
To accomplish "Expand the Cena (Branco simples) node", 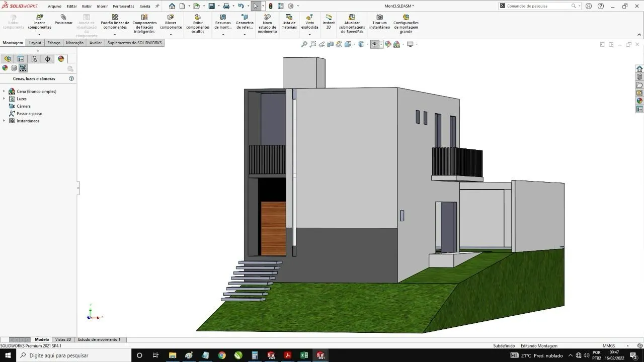I will [x=4, y=92].
